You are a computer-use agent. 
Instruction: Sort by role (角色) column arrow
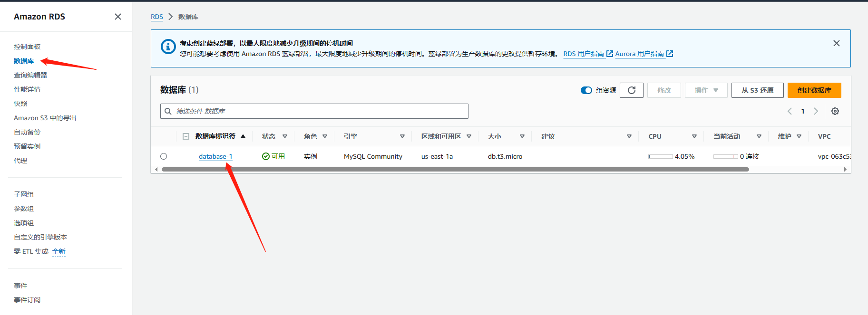coord(325,136)
